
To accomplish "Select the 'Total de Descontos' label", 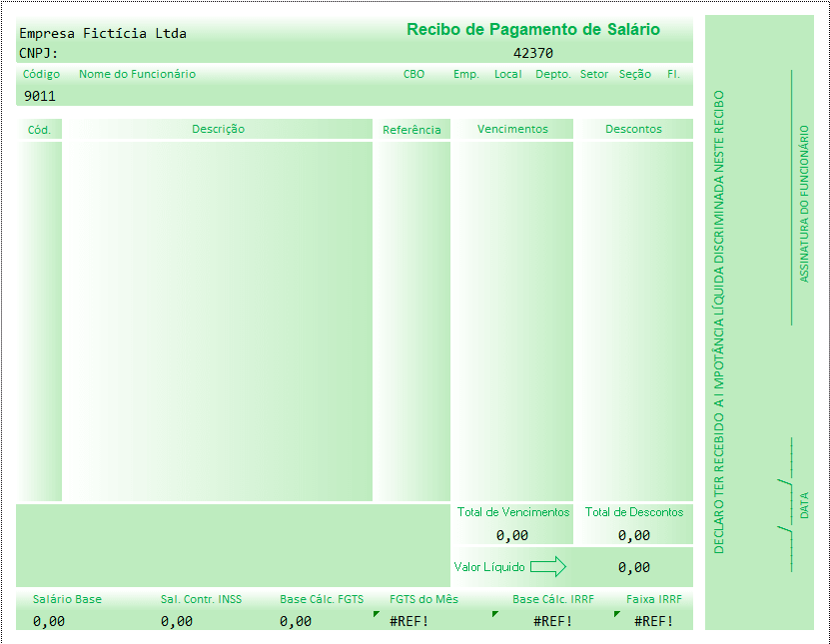I will click(633, 512).
